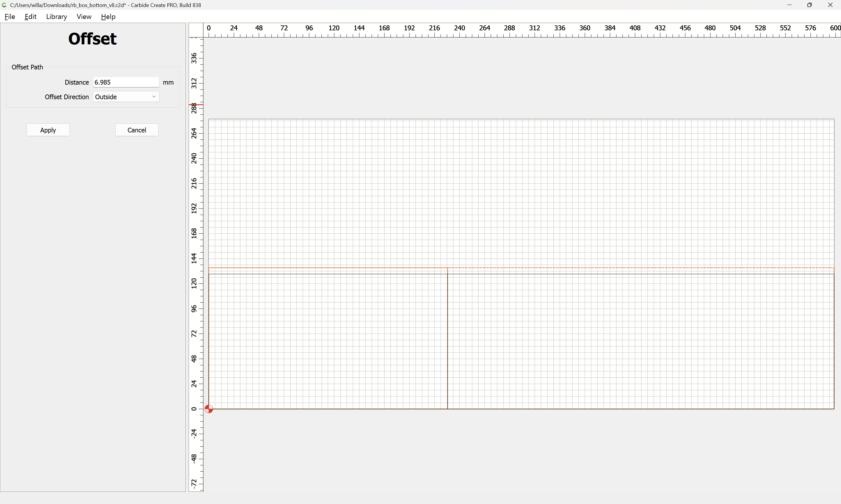Open the Edit menu
Image resolution: width=841 pixels, height=504 pixels.
(30, 17)
